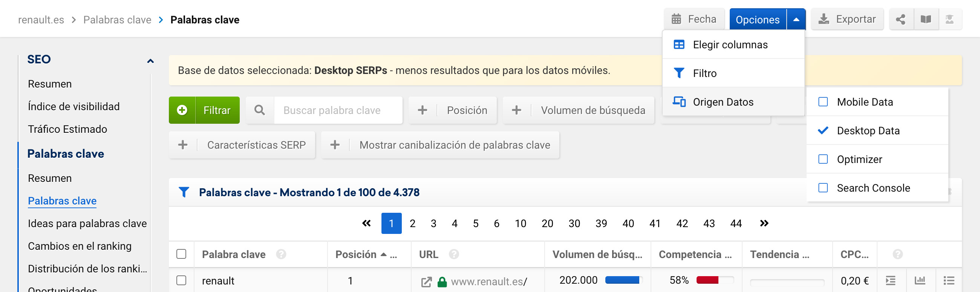Click the open-in-new-tab icon beside www.renault.es

coord(426,282)
